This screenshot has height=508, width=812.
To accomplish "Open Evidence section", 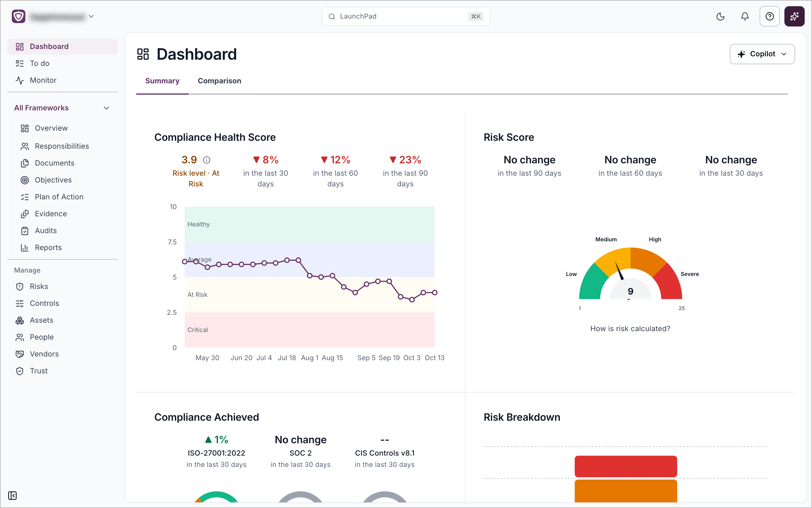I will tap(66, 214).
